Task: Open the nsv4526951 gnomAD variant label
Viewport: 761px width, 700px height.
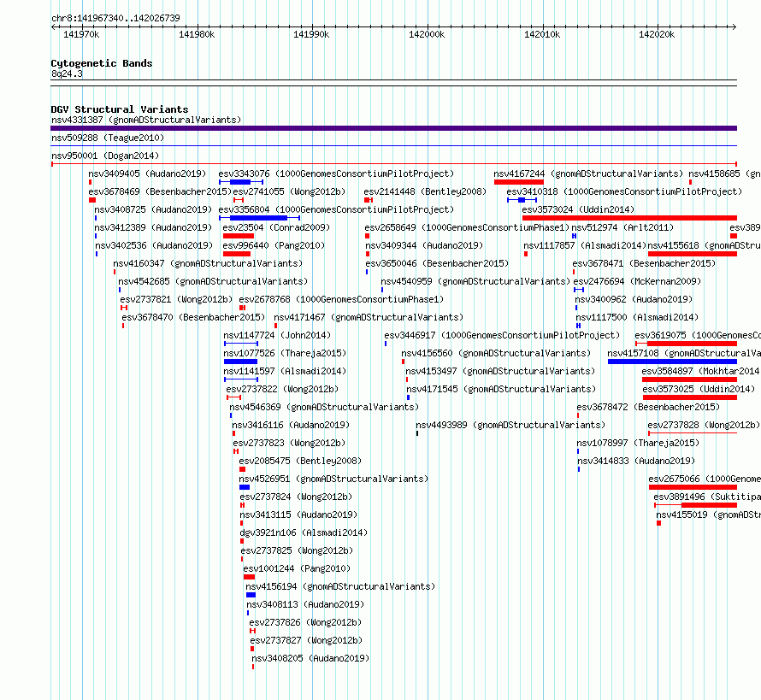Action: point(334,479)
